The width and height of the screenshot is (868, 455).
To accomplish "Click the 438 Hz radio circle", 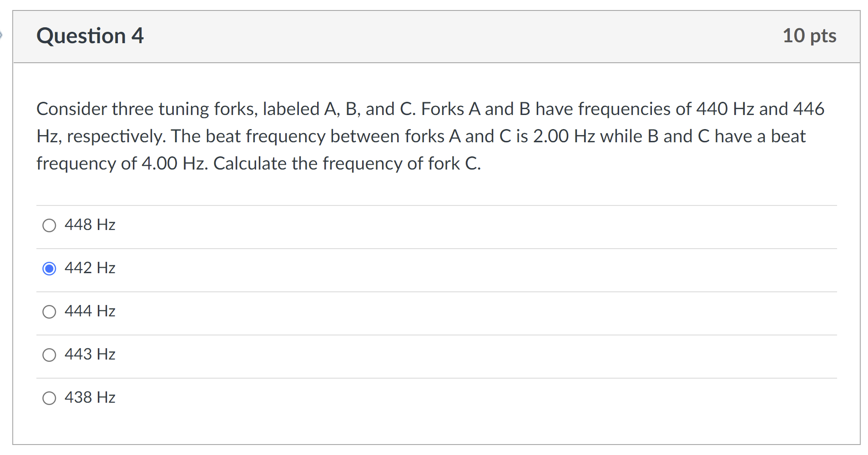I will point(49,397).
